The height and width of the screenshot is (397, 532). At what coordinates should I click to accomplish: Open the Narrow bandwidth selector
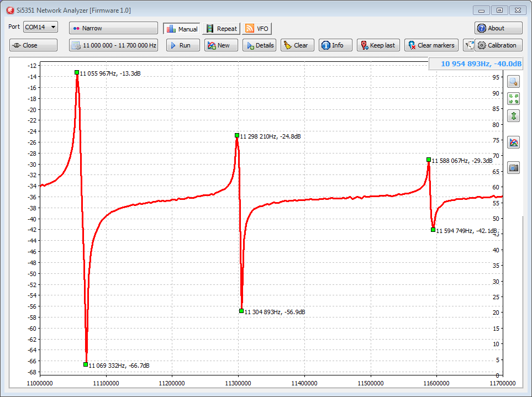[x=113, y=28]
